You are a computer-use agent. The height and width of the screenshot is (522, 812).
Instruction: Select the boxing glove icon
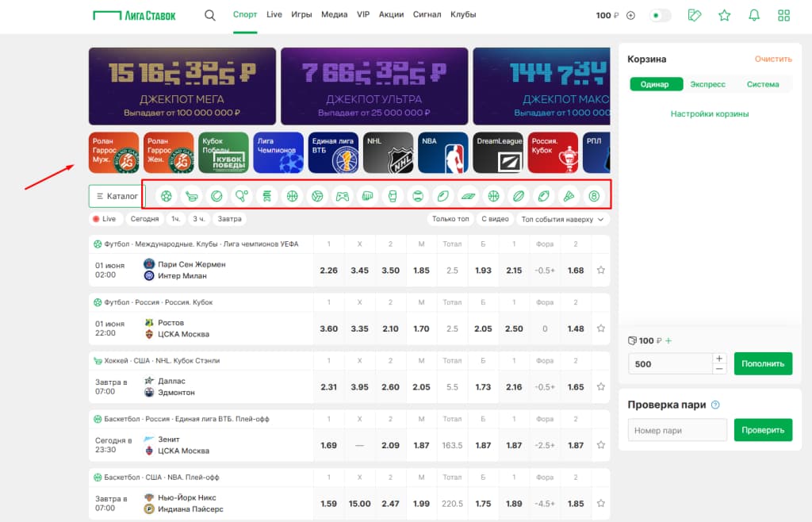click(x=393, y=196)
